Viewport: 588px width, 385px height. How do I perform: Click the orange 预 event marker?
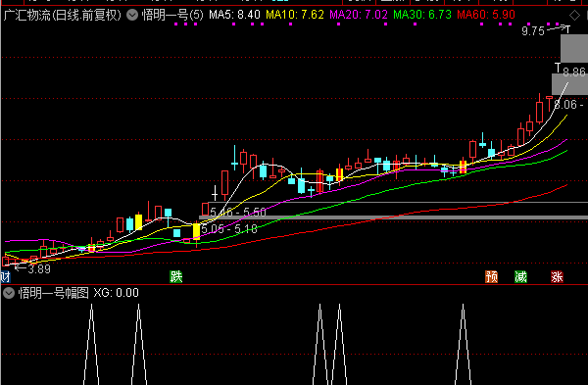coord(491,276)
